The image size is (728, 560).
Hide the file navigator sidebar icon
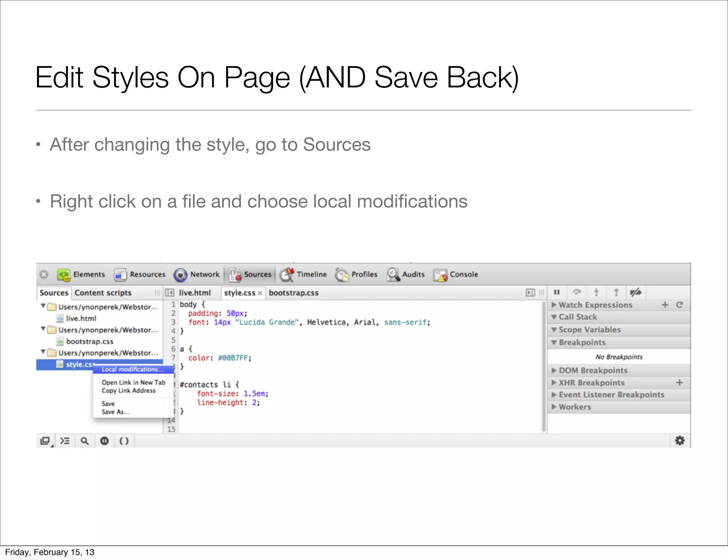pyautogui.click(x=170, y=293)
